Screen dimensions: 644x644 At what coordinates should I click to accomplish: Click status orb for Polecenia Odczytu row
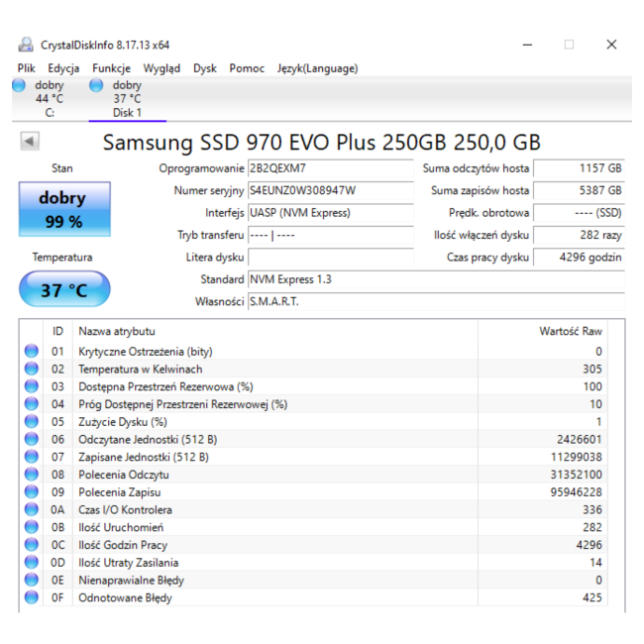(x=32, y=475)
